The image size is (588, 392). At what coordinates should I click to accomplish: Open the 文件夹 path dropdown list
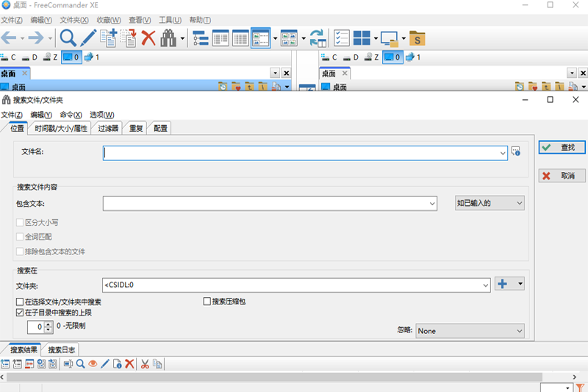coord(484,285)
